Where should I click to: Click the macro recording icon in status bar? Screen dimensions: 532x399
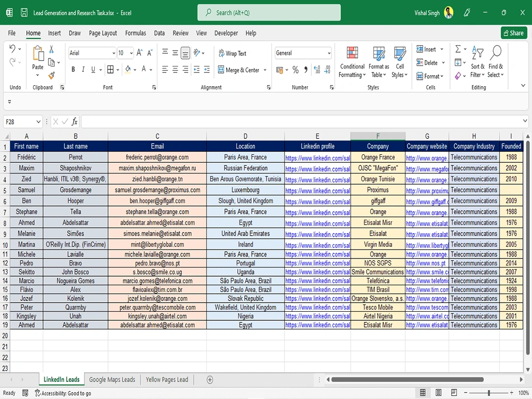coord(25,393)
